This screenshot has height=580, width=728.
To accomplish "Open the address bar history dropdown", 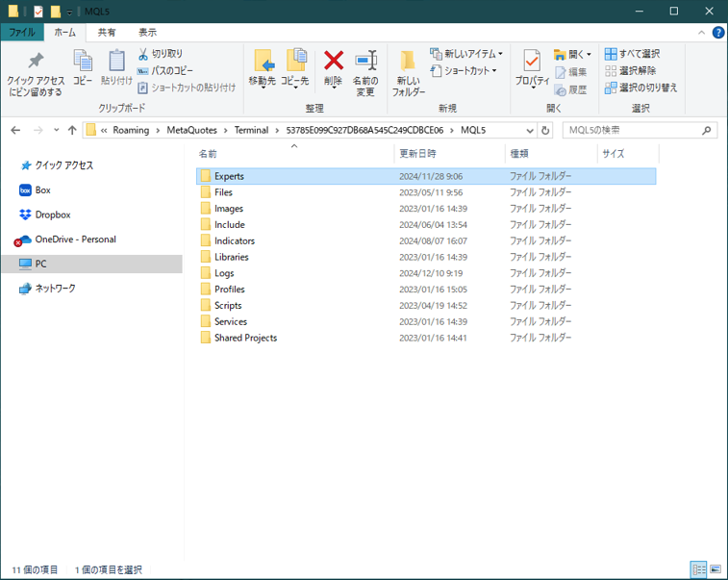I will click(530, 130).
